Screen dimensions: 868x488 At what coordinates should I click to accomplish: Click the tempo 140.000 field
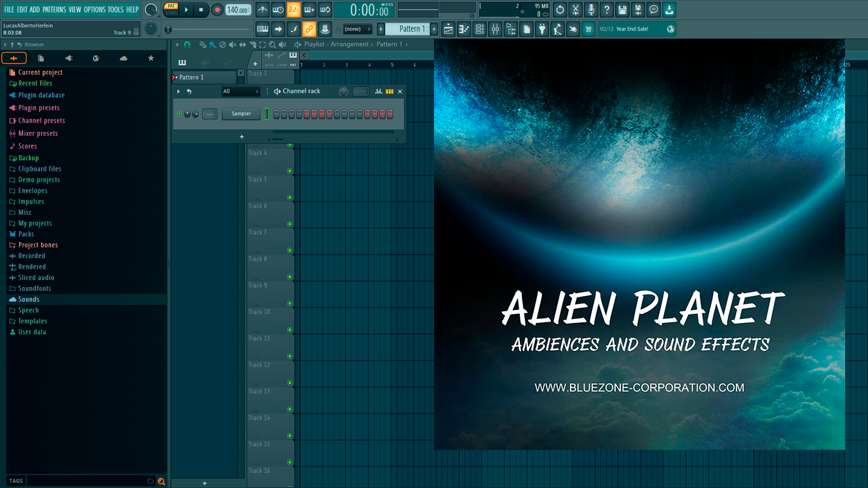[238, 10]
